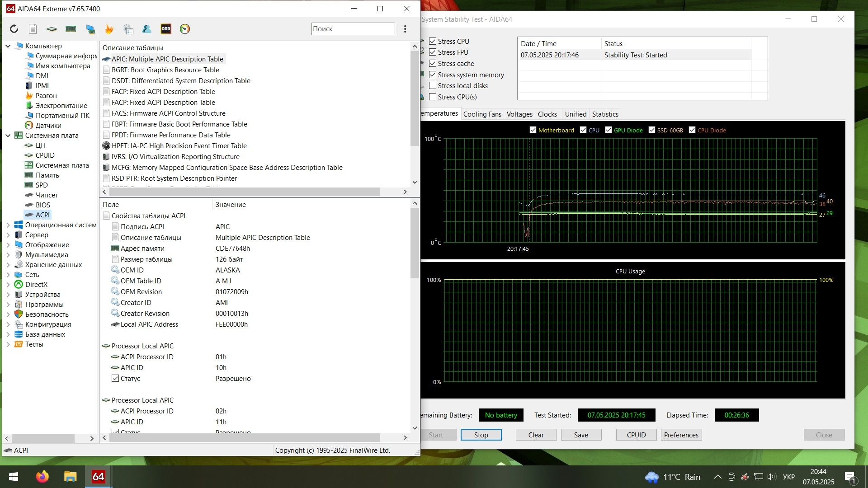This screenshot has height=488, width=868.
Task: Open the Report document icon in toolbar
Action: [x=33, y=29]
